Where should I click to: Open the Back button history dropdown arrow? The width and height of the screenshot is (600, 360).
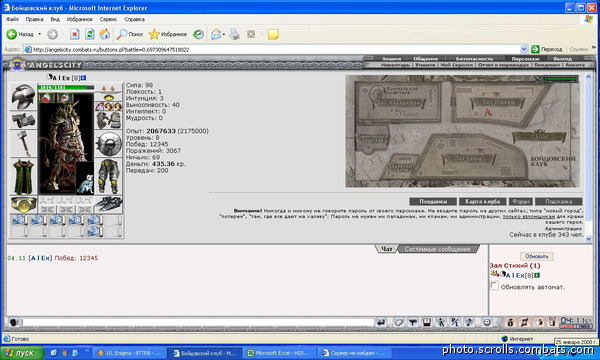pos(39,34)
